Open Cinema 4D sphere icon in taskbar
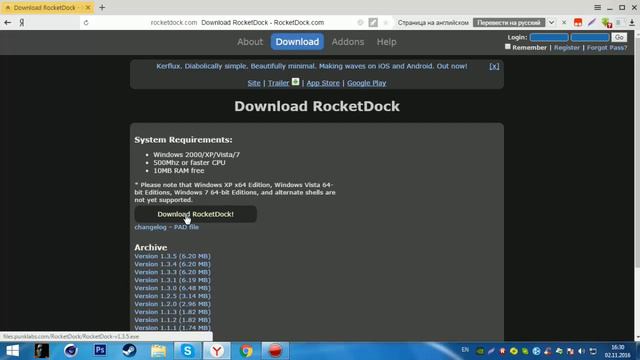Viewport: 640px width, 360px height. tap(71, 350)
